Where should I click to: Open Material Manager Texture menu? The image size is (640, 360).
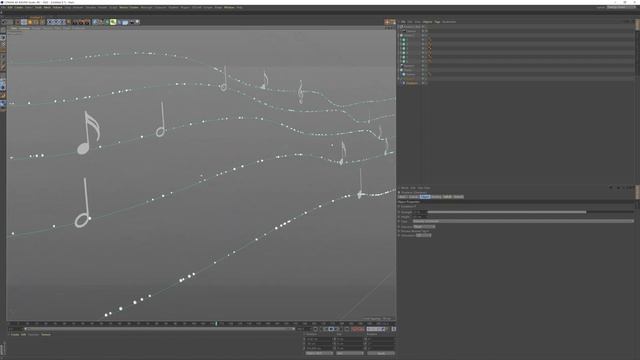[x=46, y=334]
